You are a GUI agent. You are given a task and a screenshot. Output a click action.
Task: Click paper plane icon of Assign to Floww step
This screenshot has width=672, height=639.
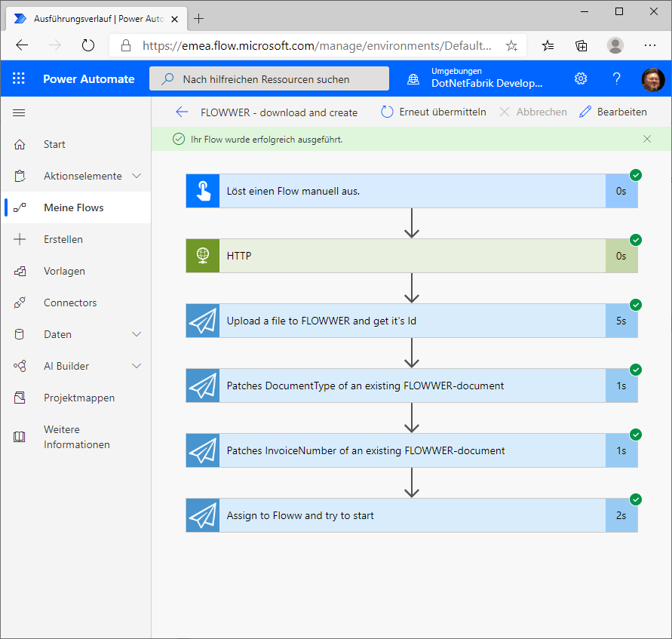click(x=203, y=515)
